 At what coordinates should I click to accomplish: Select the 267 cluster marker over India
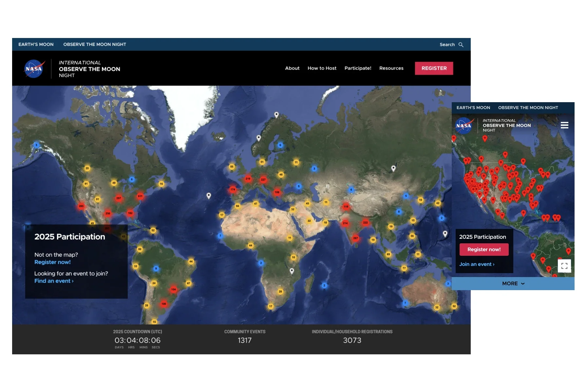click(x=356, y=237)
